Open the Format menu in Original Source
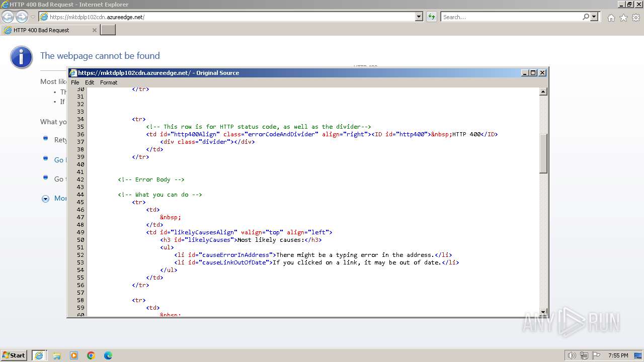This screenshot has width=644, height=362. pyautogui.click(x=109, y=82)
